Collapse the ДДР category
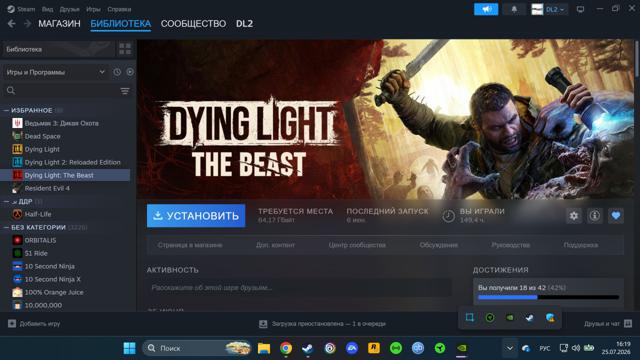The image size is (640, 360). pyautogui.click(x=6, y=201)
